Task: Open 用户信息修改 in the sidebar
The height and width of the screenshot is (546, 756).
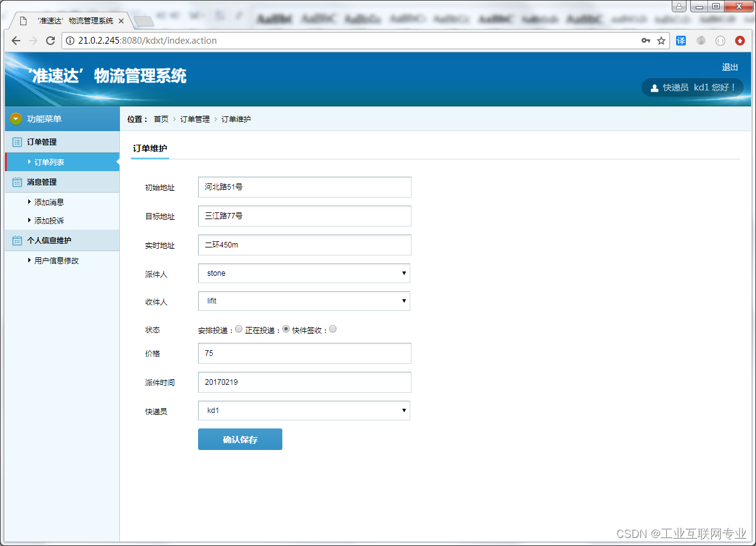Action: (57, 260)
